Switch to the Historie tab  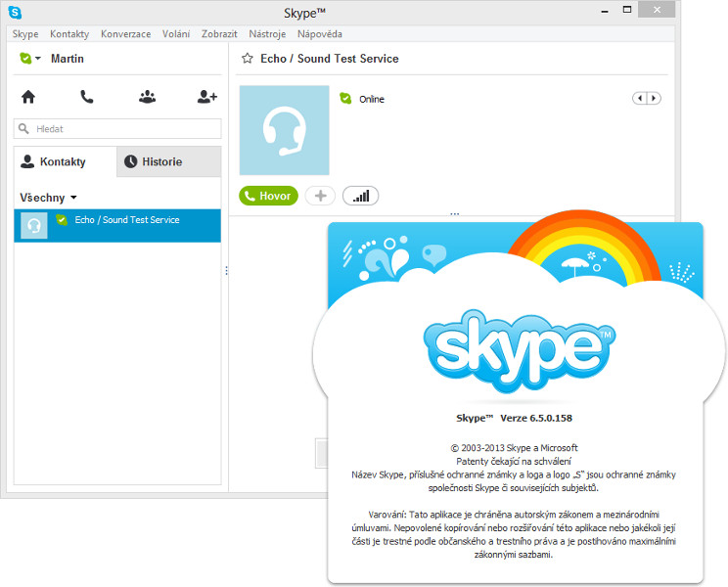point(169,161)
